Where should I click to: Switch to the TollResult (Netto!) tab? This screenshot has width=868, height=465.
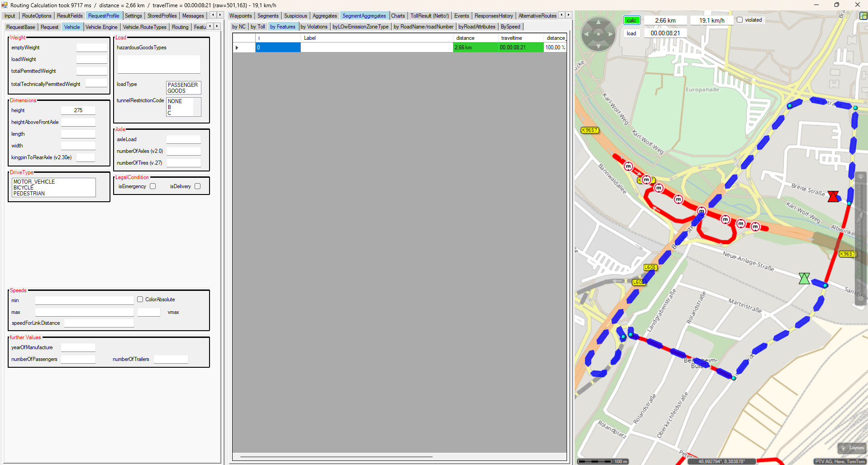tap(429, 16)
